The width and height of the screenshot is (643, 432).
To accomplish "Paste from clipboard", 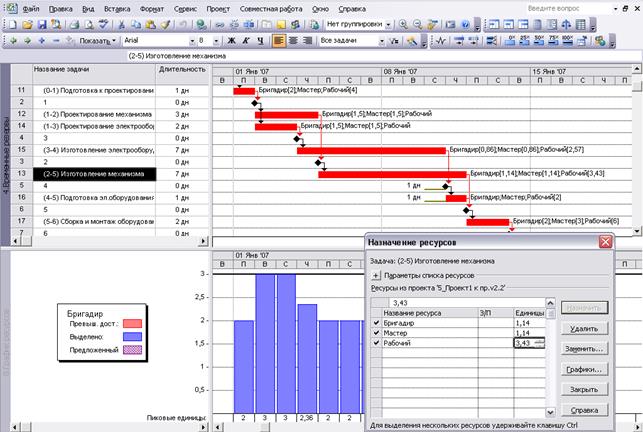I will (x=150, y=25).
